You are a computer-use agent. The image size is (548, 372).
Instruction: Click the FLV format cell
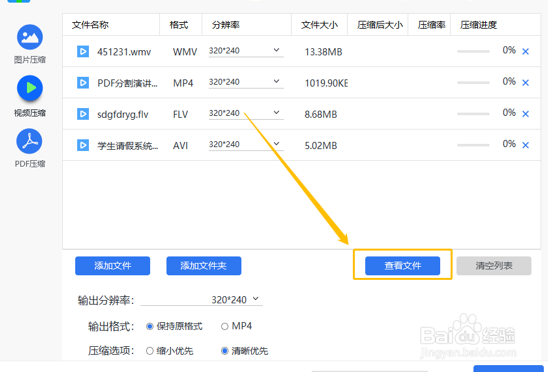tap(180, 114)
